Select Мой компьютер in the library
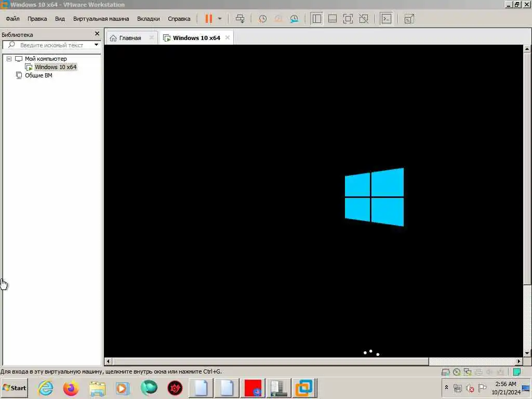Image resolution: width=532 pixels, height=399 pixels. [x=46, y=59]
